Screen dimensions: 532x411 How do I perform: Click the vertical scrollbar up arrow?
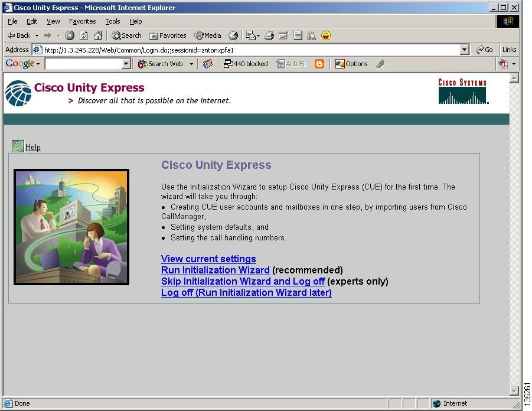pyautogui.click(x=514, y=78)
